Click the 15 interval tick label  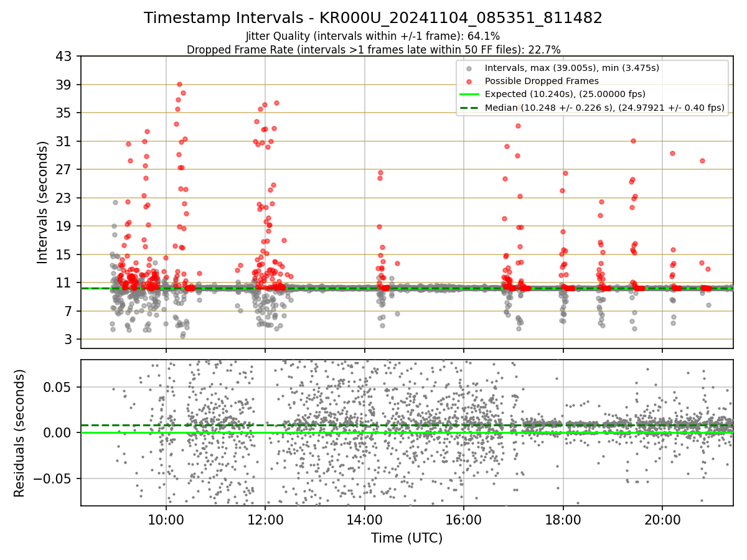[x=65, y=254]
